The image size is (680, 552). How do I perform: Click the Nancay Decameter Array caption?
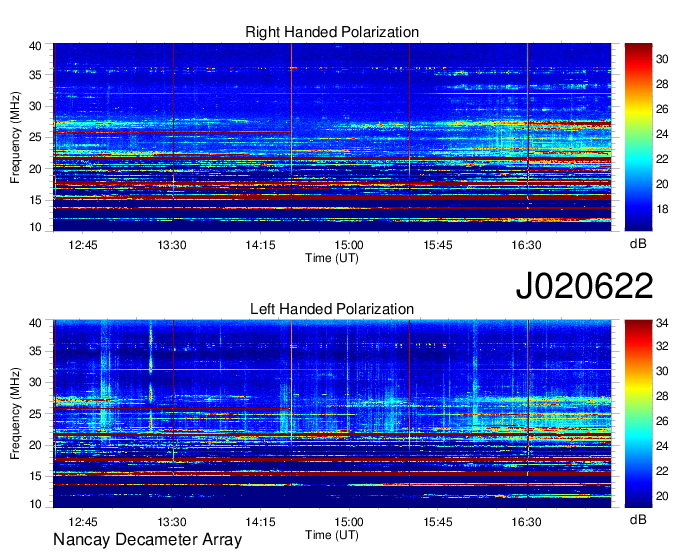(147, 540)
